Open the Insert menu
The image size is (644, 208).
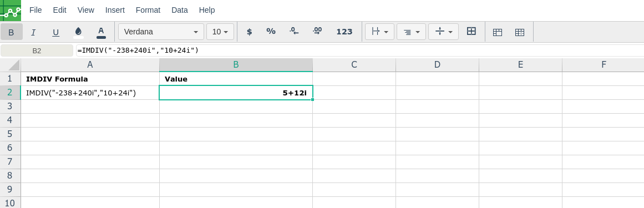click(x=115, y=11)
